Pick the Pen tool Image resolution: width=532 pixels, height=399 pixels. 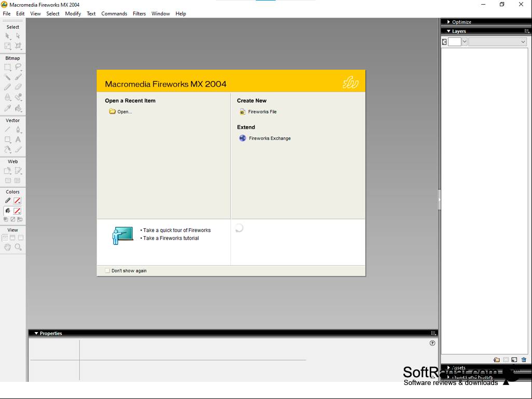click(x=18, y=129)
